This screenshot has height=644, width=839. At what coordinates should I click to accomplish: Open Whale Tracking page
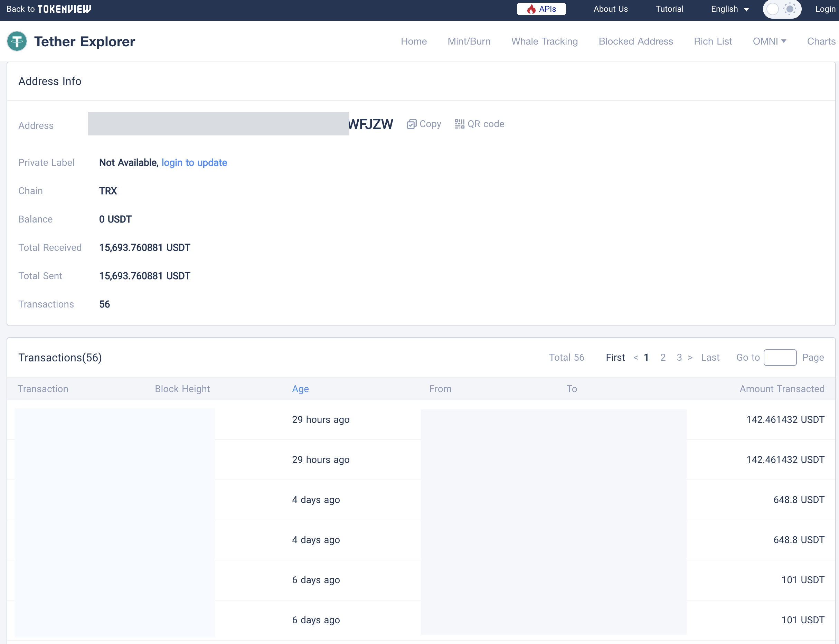[545, 41]
